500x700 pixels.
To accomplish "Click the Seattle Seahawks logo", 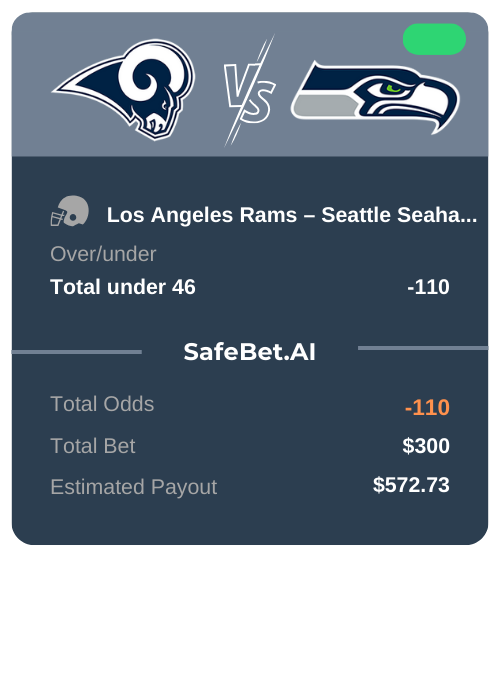I will [x=375, y=97].
